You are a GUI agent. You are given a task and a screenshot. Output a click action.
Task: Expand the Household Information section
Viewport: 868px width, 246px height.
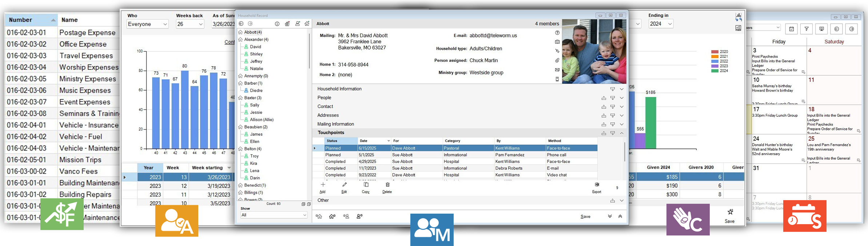[x=622, y=89]
